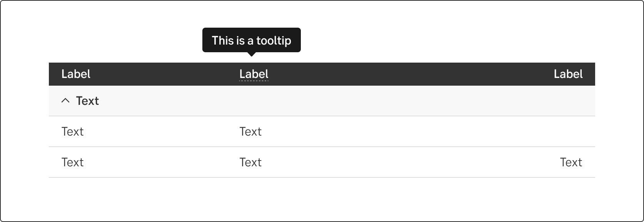Select last row's middle Text cell
Screen dimensions: 644x222
click(250, 162)
